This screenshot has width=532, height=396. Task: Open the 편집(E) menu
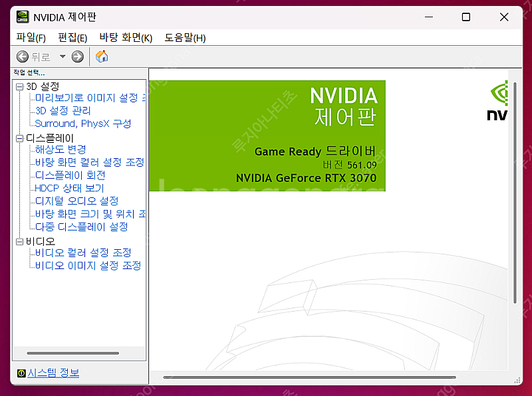(72, 37)
